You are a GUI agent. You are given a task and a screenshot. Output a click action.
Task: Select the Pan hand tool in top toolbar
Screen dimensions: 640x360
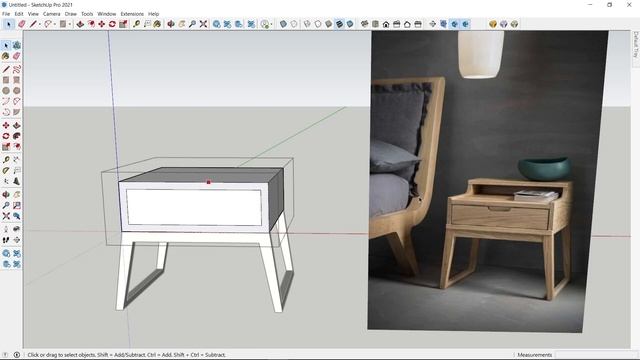[x=182, y=24]
